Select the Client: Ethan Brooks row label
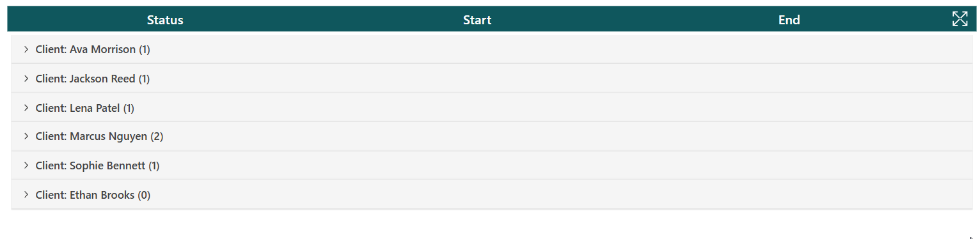 pyautogui.click(x=85, y=195)
